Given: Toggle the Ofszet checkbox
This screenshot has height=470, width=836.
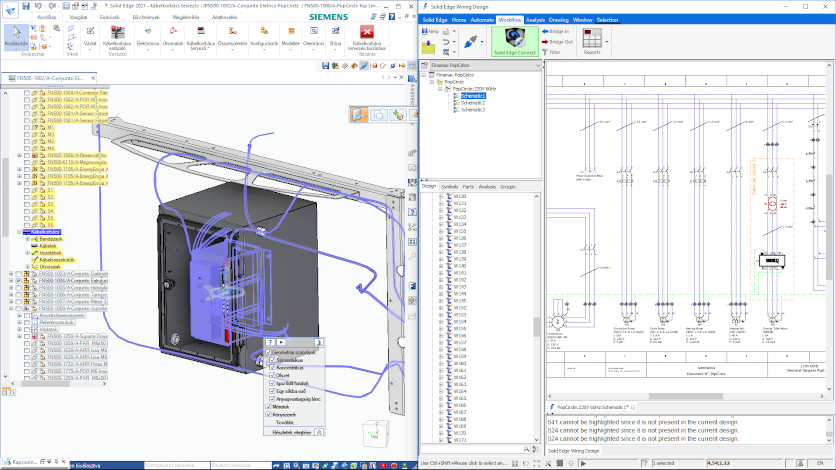Looking at the screenshot, I should 272,375.
